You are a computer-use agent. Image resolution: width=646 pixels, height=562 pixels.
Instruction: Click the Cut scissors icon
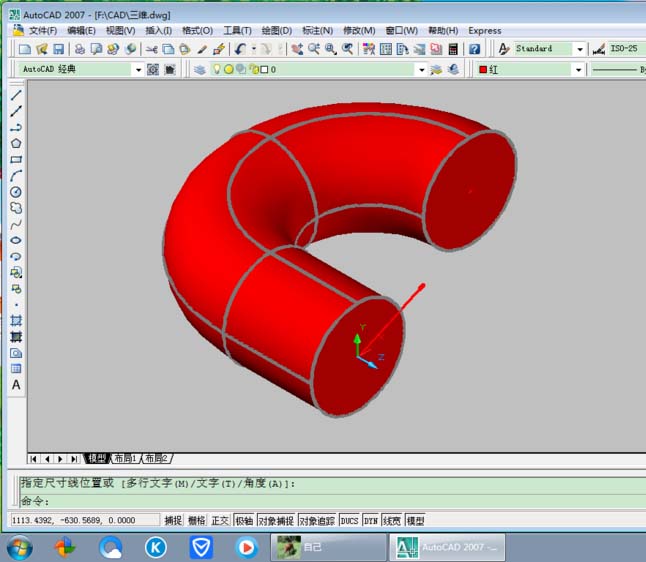click(152, 49)
